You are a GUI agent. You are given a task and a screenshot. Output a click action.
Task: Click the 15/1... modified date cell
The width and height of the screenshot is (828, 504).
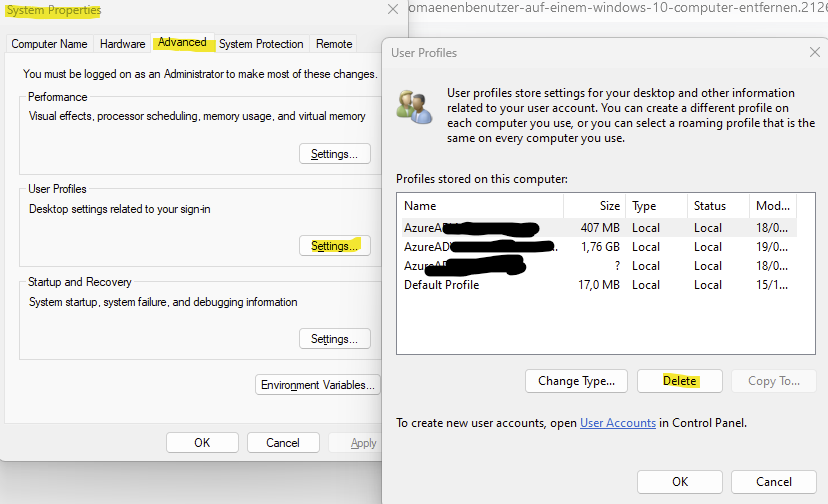pyautogui.click(x=772, y=285)
